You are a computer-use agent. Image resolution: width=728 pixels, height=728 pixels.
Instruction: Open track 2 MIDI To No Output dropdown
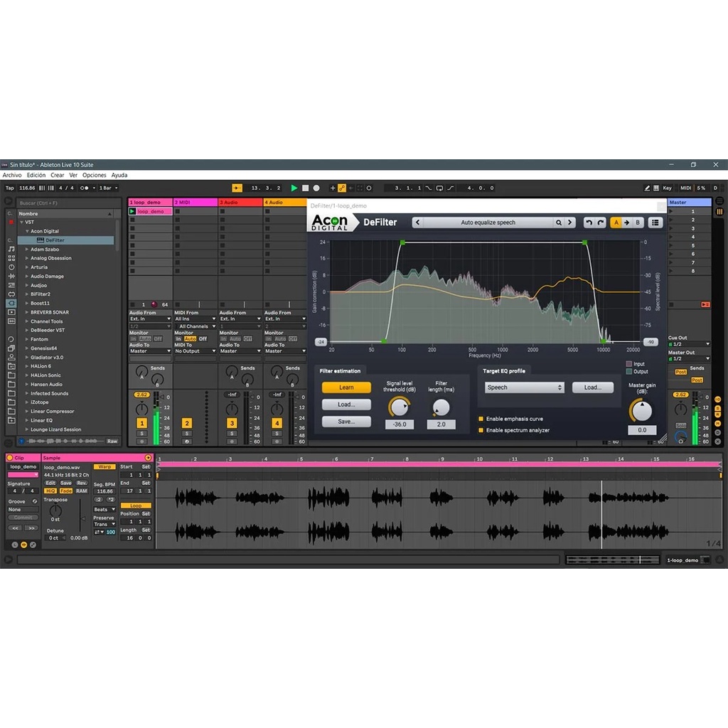[x=195, y=351]
